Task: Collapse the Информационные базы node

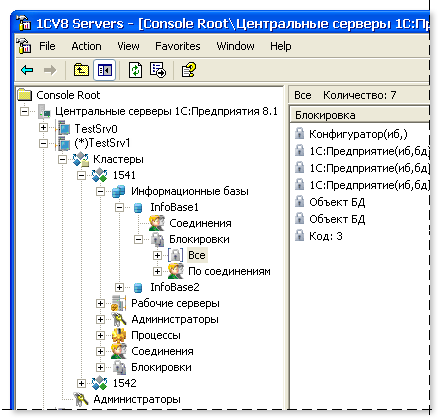Action: coord(100,191)
